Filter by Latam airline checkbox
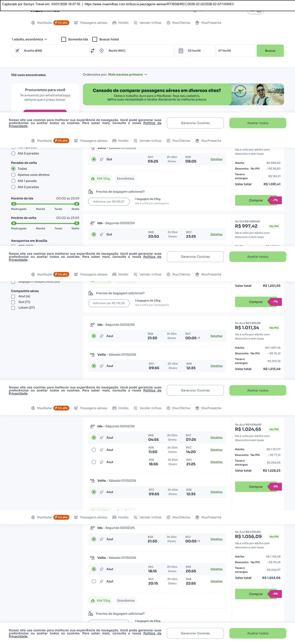 point(13,308)
